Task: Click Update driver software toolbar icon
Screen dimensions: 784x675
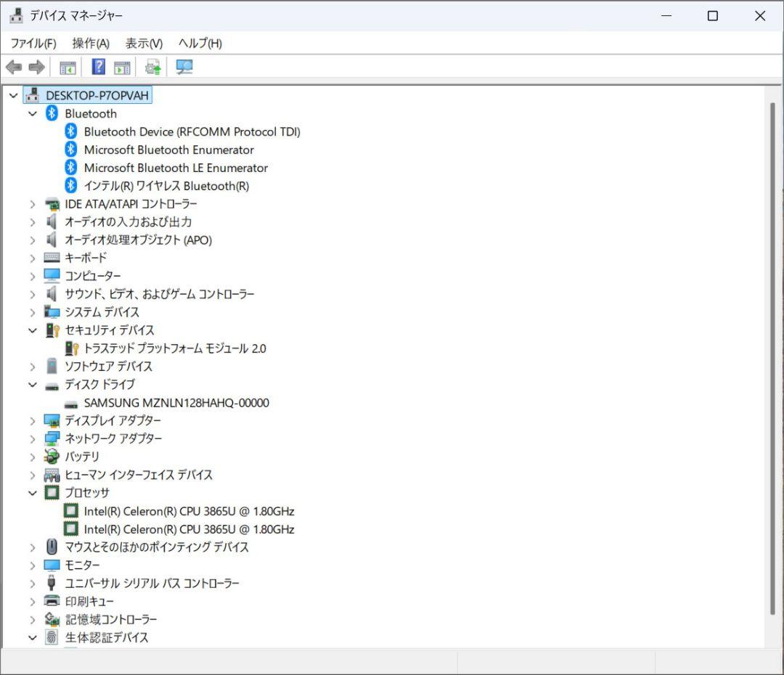Action: [152, 67]
